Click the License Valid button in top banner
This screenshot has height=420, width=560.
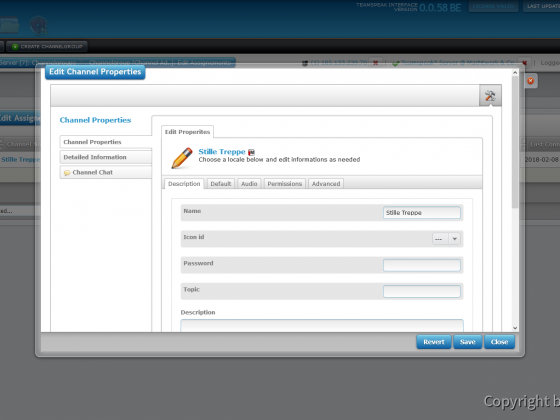[493, 6]
